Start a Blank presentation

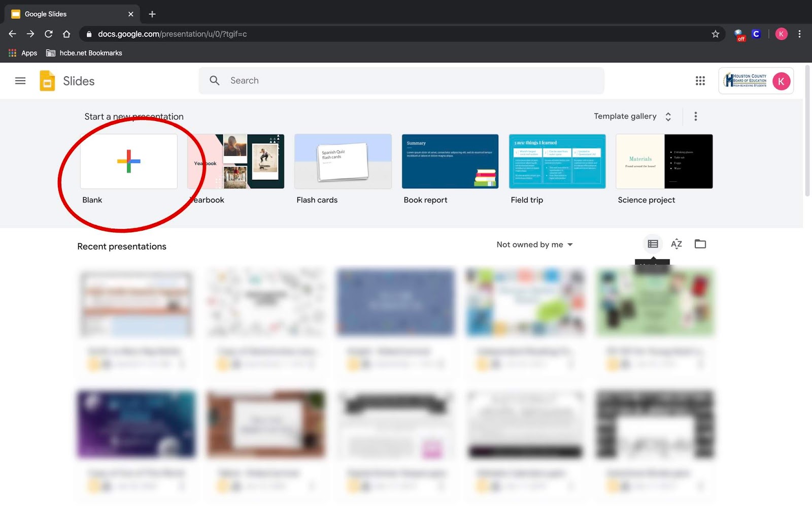coord(128,161)
